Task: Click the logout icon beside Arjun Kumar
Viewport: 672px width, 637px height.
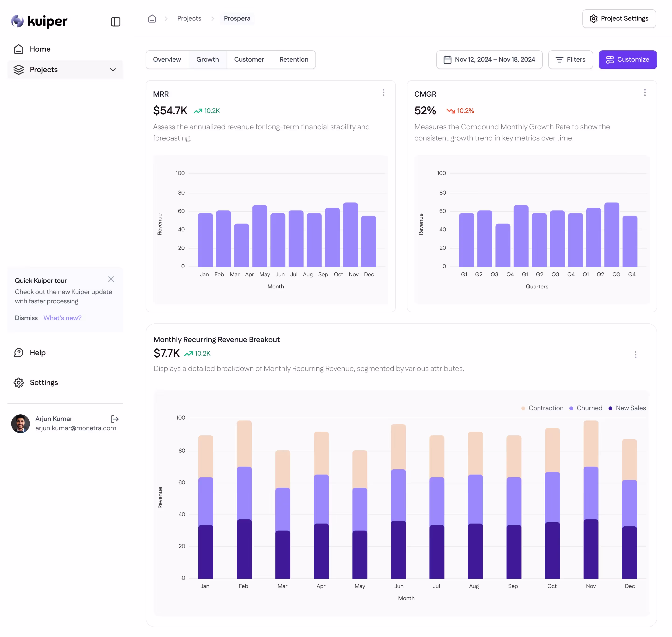Action: pos(115,419)
